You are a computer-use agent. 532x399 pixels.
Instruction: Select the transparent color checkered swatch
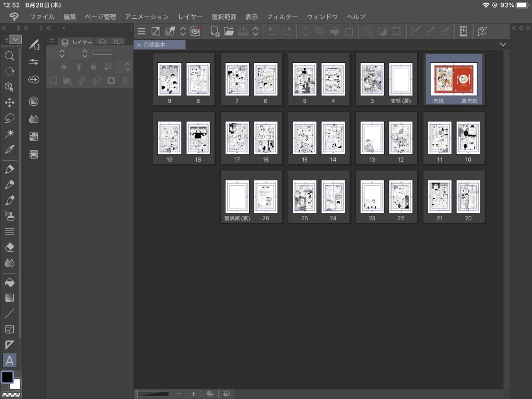(x=11, y=395)
